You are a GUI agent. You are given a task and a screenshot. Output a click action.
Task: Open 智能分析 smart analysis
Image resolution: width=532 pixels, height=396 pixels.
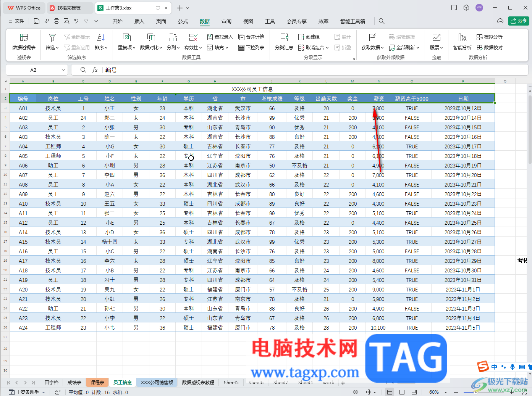[x=462, y=41]
